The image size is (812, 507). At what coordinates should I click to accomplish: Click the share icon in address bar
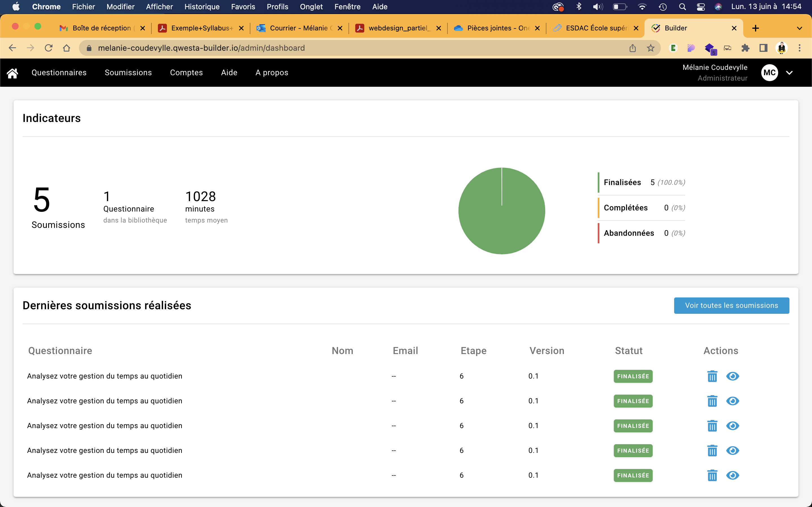tap(632, 48)
